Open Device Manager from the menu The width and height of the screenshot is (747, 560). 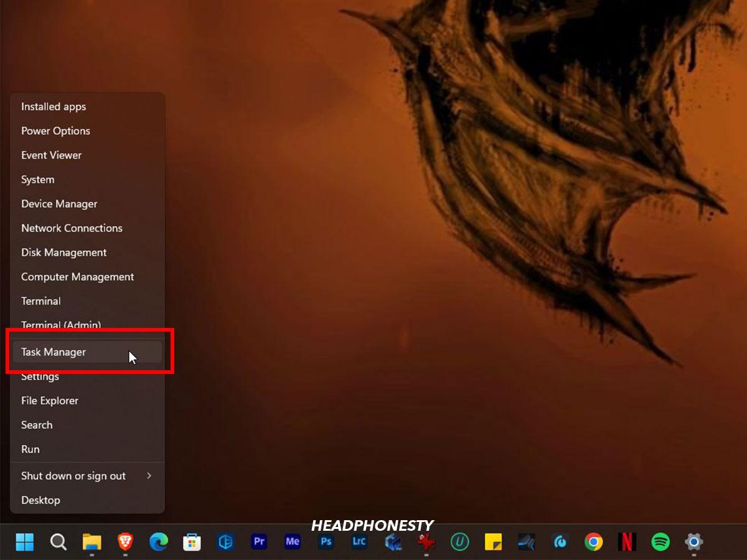coord(59,203)
